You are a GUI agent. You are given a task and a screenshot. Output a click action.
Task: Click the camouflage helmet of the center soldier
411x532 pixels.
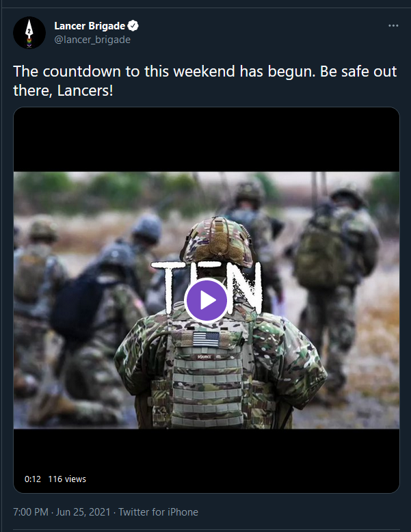pos(218,241)
